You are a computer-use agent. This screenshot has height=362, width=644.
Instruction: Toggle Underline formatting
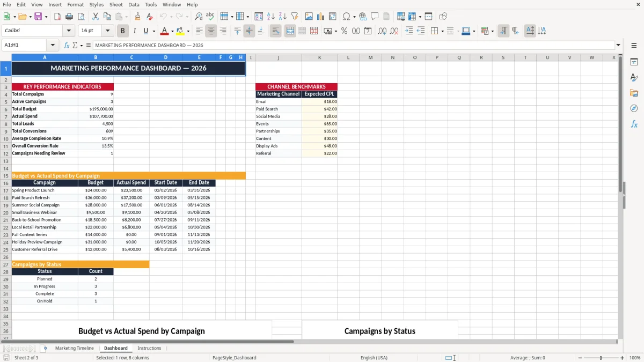pos(145,31)
